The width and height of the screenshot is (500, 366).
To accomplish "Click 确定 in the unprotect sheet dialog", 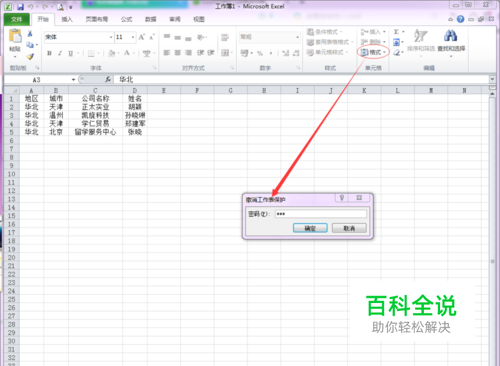I will (x=310, y=228).
